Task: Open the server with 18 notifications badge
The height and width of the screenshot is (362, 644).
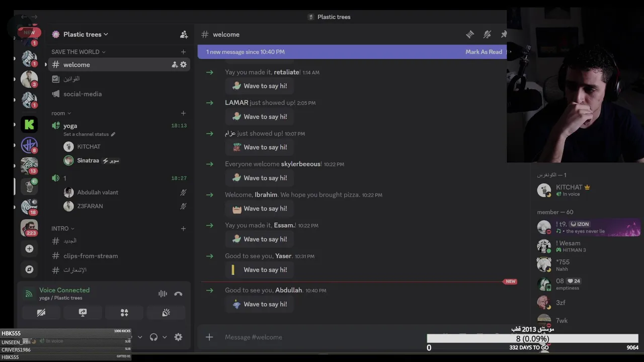Action: coord(29,207)
